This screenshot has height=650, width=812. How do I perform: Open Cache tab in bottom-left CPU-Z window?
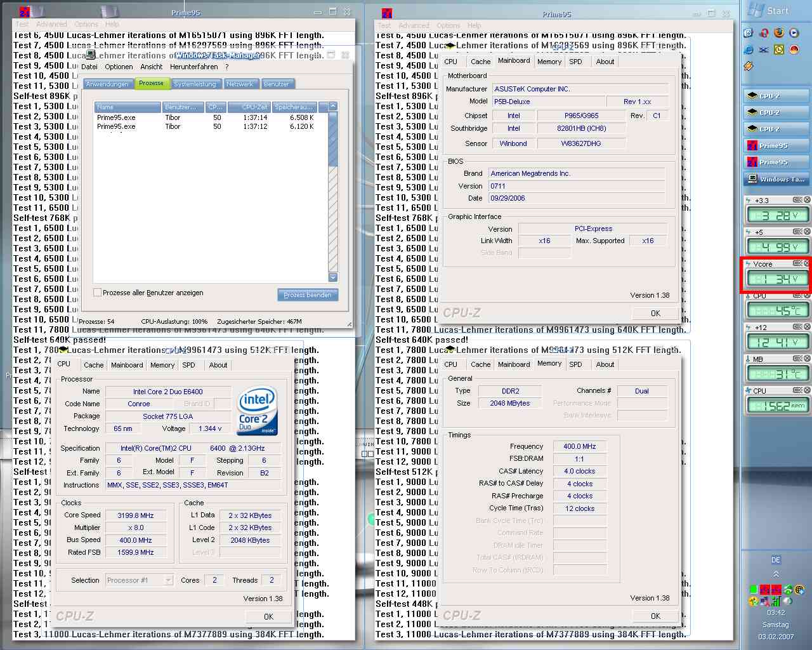point(93,365)
